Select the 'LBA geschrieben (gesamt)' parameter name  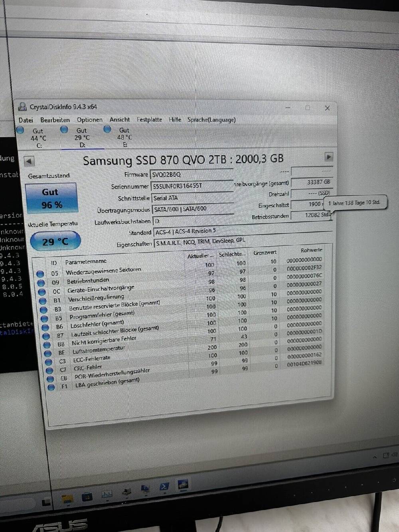[x=107, y=383]
